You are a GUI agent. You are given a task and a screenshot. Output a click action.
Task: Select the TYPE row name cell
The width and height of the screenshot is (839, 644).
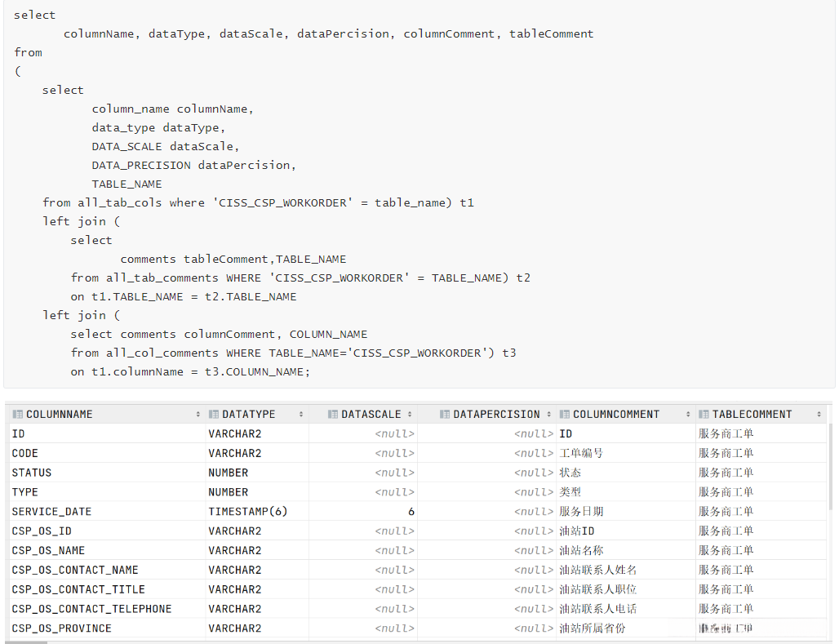click(x=106, y=492)
